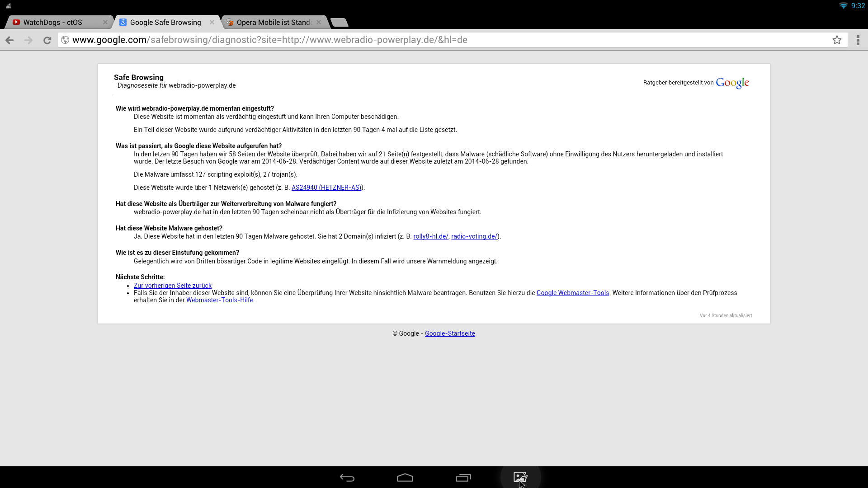Bookmark page with star icon
Viewport: 868px width, 488px height.
point(837,40)
